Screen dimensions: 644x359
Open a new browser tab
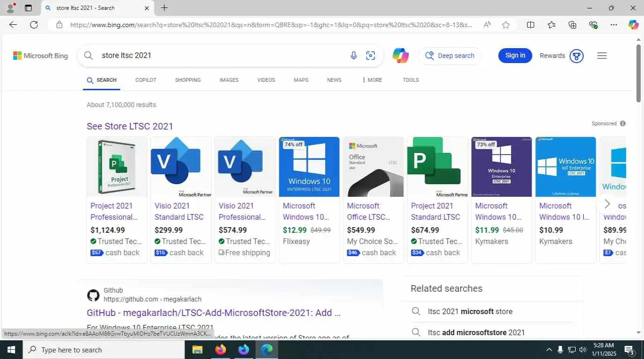click(164, 8)
